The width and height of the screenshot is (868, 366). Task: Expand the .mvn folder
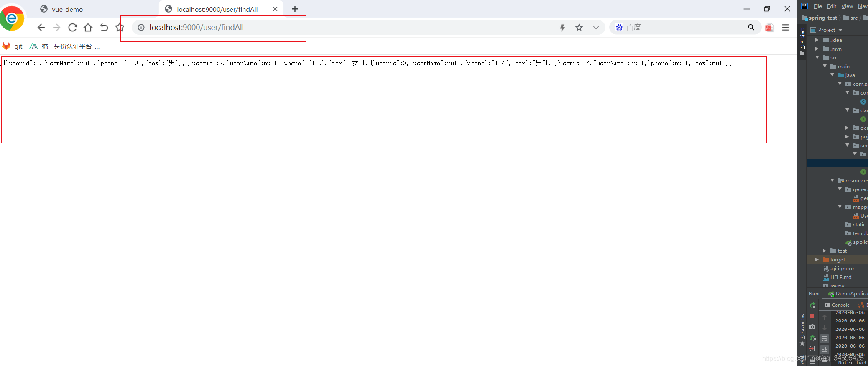pos(817,49)
